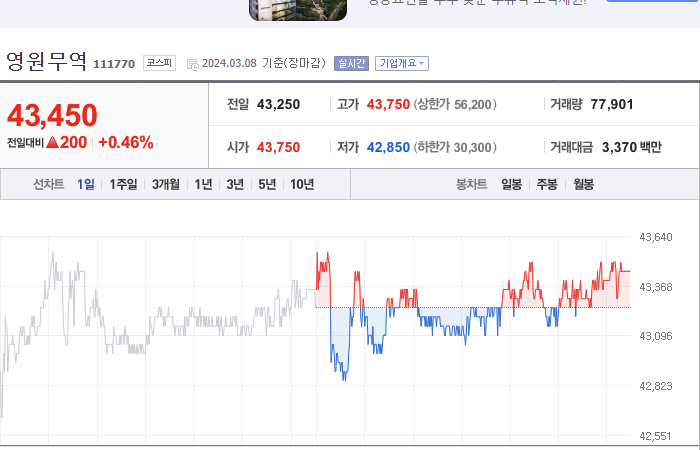Click the 시가 value 43,750
This screenshot has height=450, width=700.
[x=279, y=147]
